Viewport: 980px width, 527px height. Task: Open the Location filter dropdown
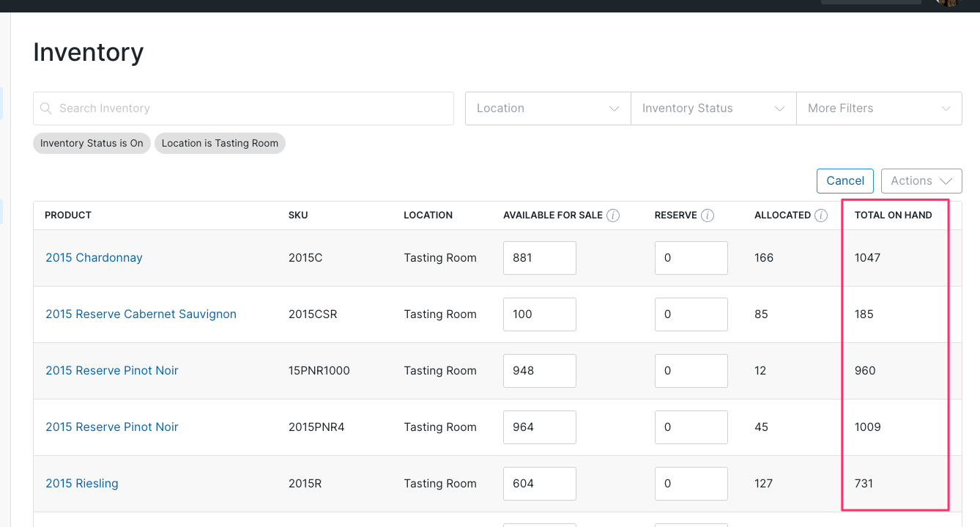click(547, 108)
